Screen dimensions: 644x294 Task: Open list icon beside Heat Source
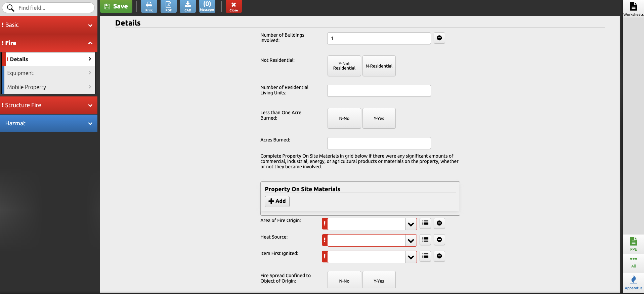[x=425, y=240]
